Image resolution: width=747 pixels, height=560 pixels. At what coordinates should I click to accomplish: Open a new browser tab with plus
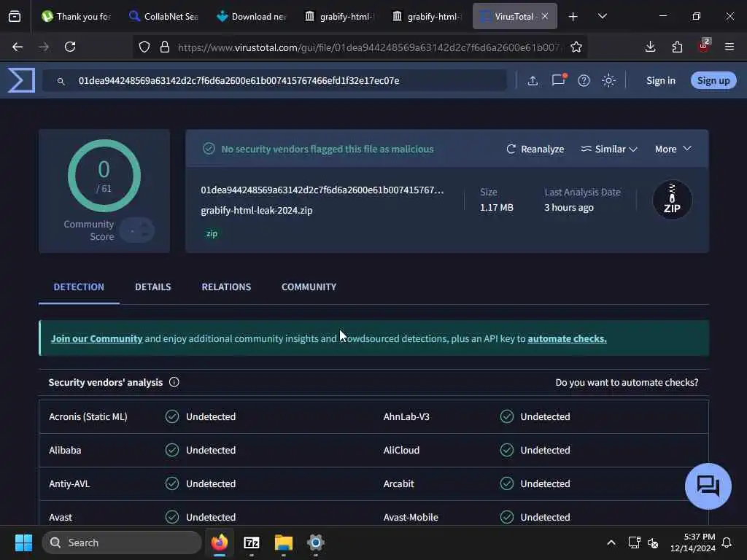pyautogui.click(x=573, y=17)
